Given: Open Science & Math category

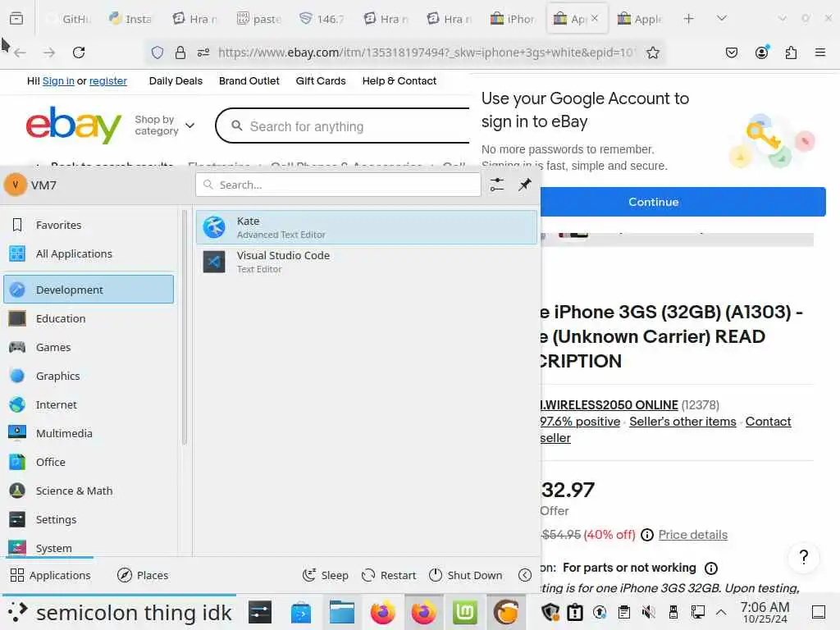Looking at the screenshot, I should [89, 491].
